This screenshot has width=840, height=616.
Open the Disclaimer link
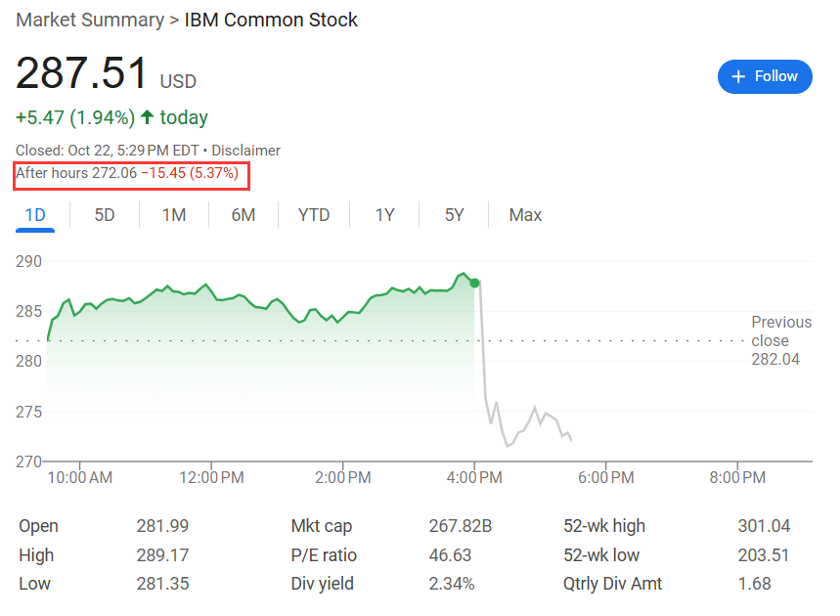[x=245, y=151]
